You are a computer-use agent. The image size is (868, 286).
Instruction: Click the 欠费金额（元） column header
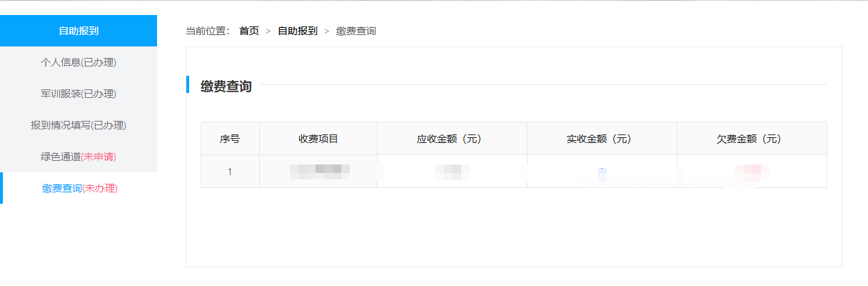[752, 139]
